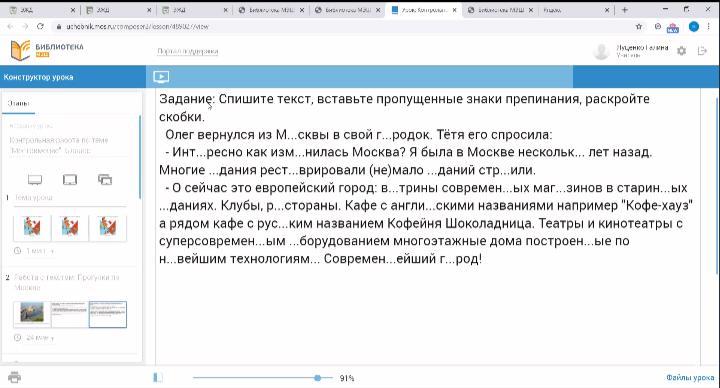Switch to the second ЭЖД browser tab
The image size is (720, 388).
pyautogui.click(x=118, y=10)
